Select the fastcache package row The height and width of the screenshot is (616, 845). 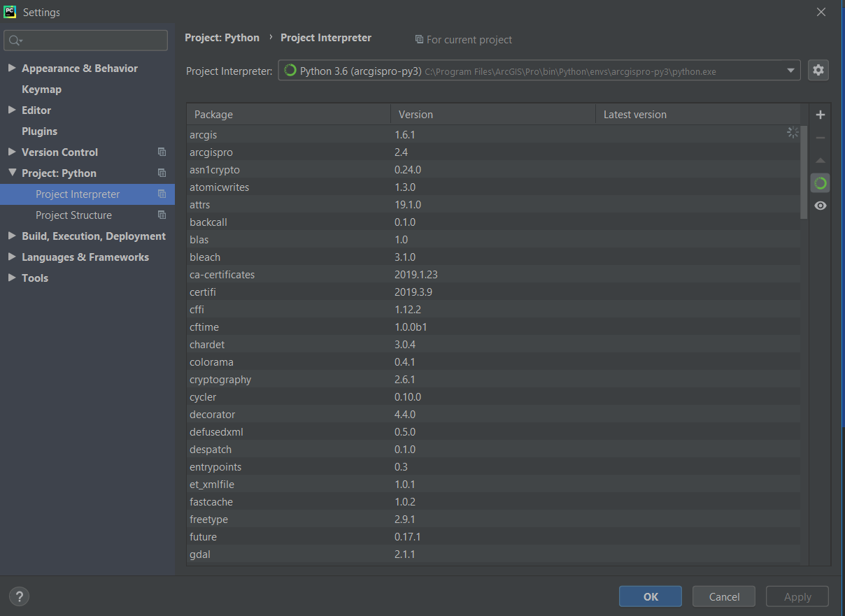(x=493, y=501)
